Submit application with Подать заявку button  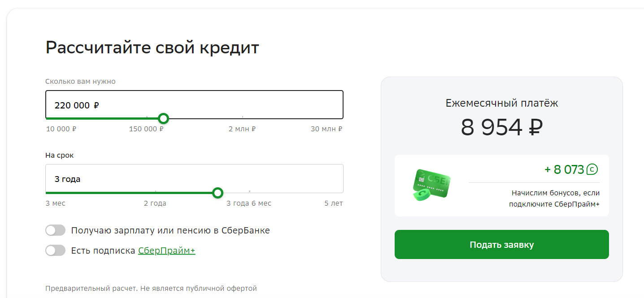click(501, 245)
